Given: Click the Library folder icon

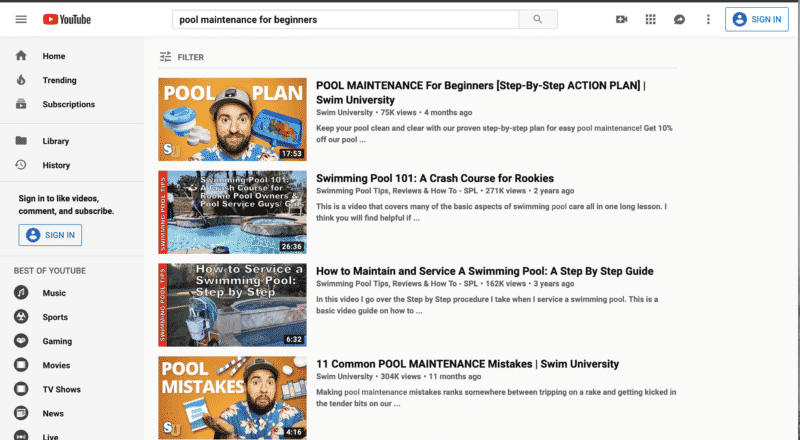Looking at the screenshot, I should [21, 140].
